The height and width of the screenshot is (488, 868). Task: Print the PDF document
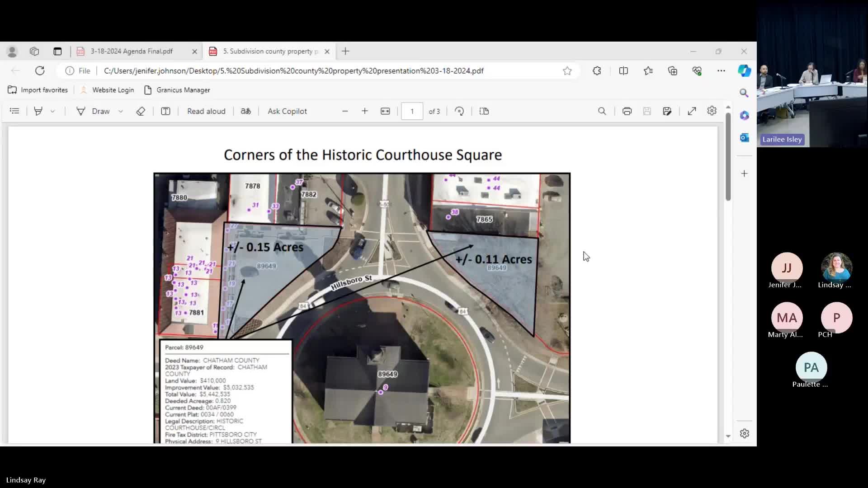tap(627, 111)
